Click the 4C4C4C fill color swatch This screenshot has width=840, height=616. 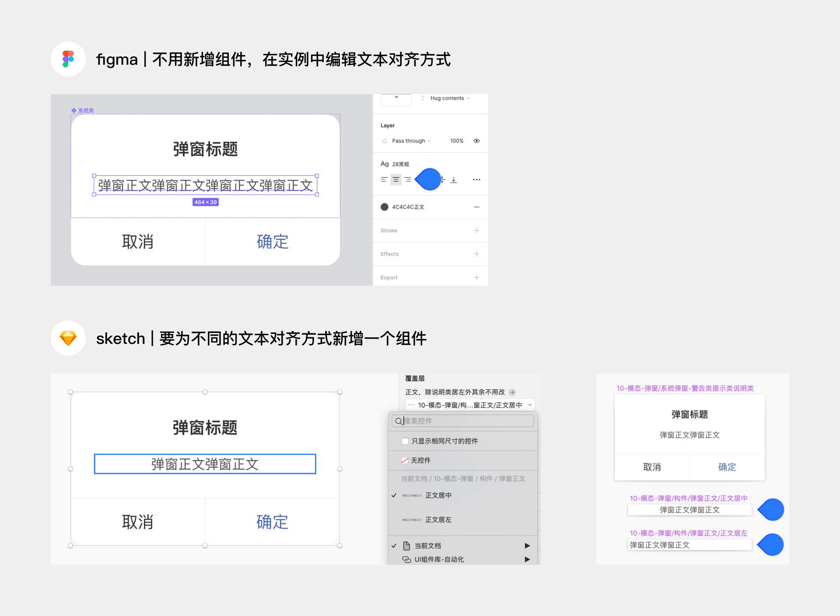pos(385,207)
